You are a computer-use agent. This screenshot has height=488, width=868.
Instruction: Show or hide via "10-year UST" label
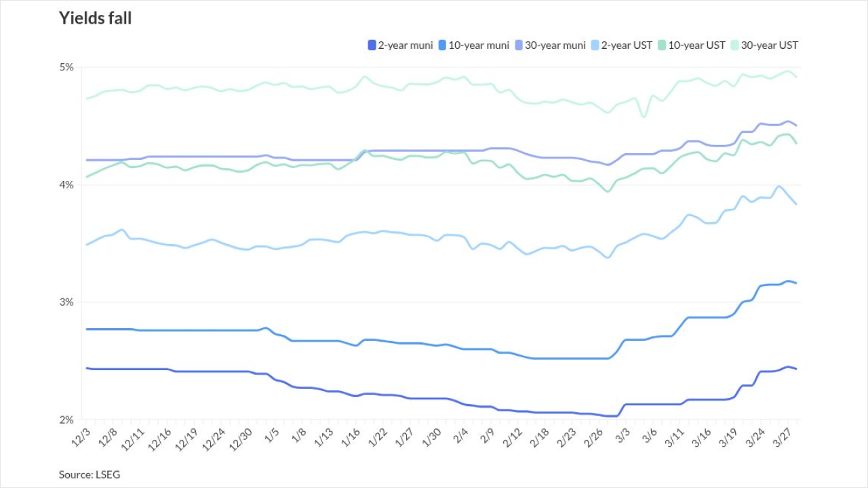[x=696, y=45]
